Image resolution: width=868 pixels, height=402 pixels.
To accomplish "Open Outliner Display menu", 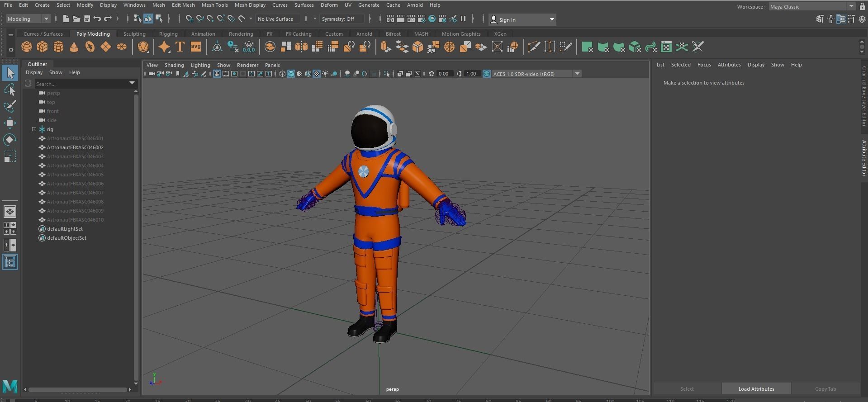I will coord(34,72).
